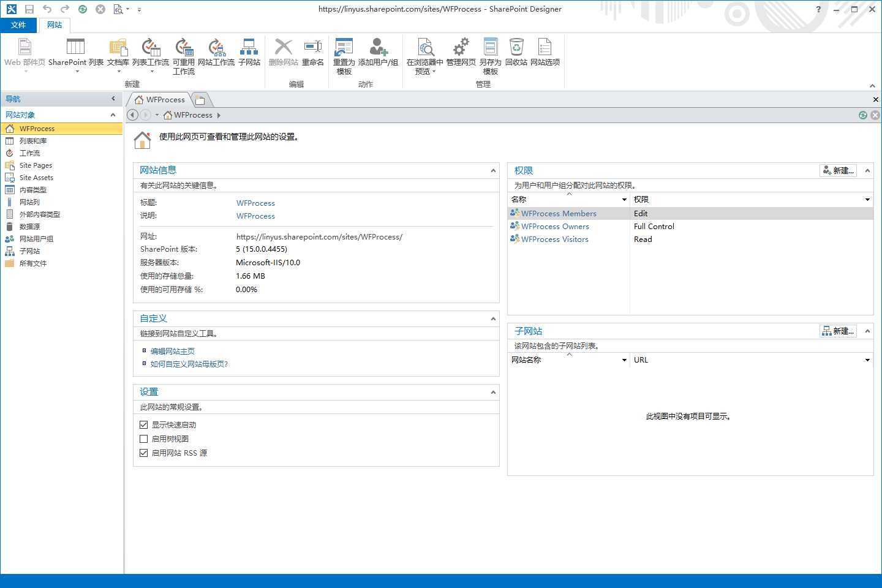Screen dimensions: 882x588
Task: Toggle 显示快速启动 checkbox
Action: (144, 424)
